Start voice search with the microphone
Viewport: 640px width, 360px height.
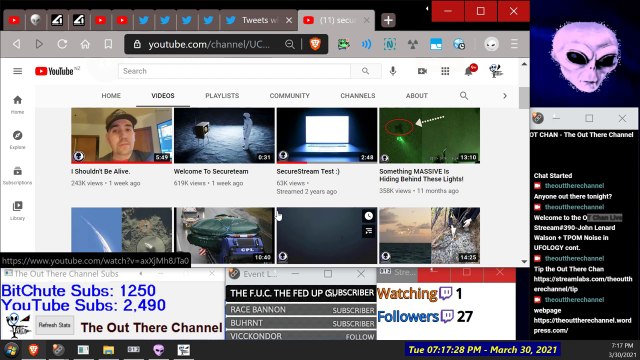coord(393,71)
